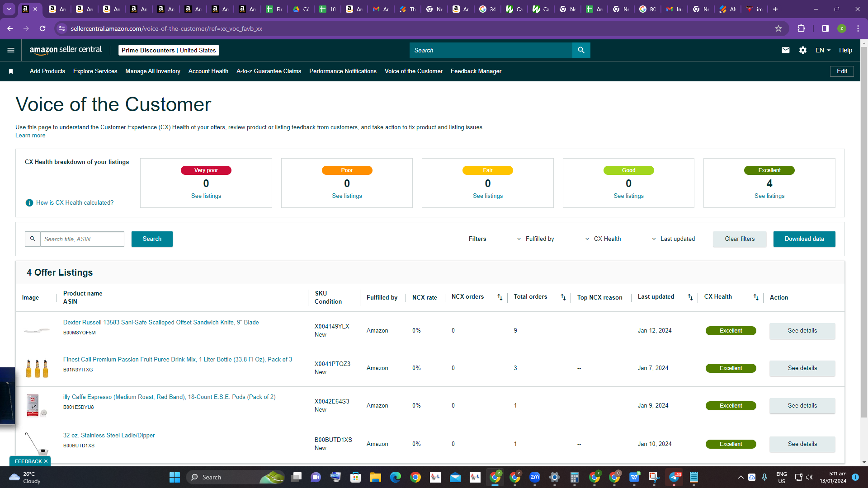The height and width of the screenshot is (488, 868).
Task: Click the Download data button
Action: pyautogui.click(x=804, y=239)
